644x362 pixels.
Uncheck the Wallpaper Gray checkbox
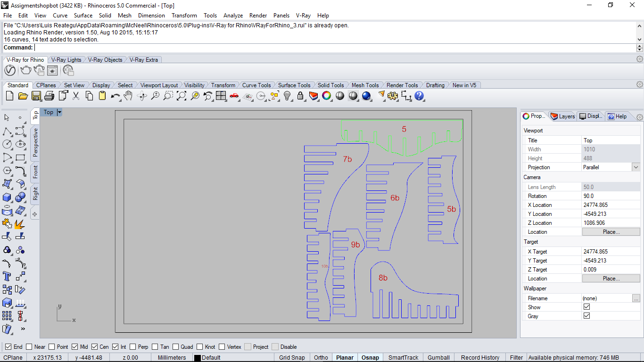point(586,316)
